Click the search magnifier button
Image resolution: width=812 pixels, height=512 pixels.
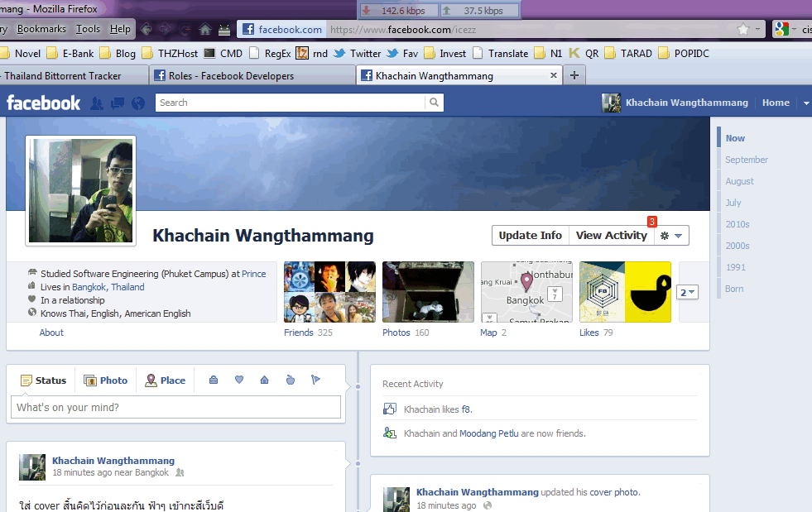click(x=434, y=103)
